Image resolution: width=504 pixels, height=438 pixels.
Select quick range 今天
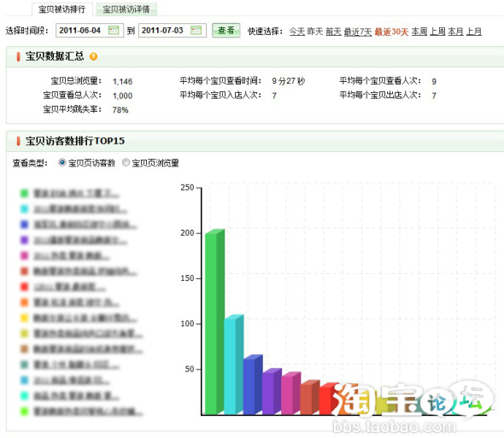(297, 32)
